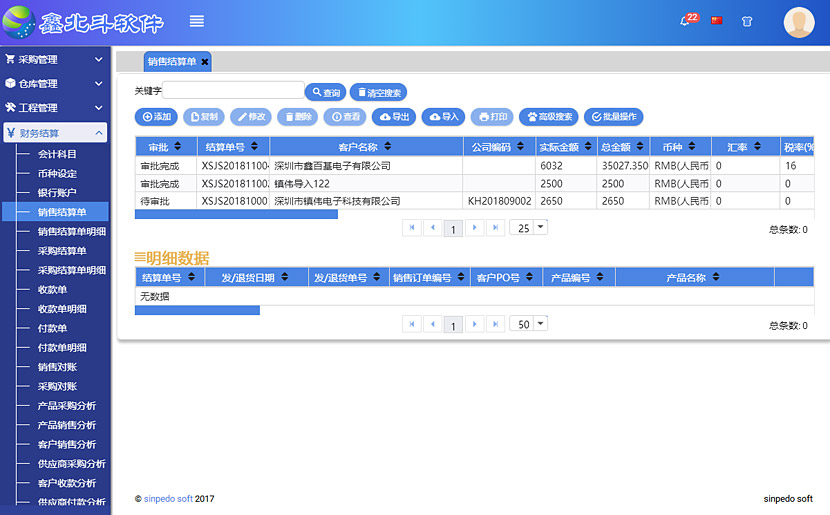Open user avatar profile menu
Image resolution: width=830 pixels, height=515 pixels.
click(x=799, y=22)
